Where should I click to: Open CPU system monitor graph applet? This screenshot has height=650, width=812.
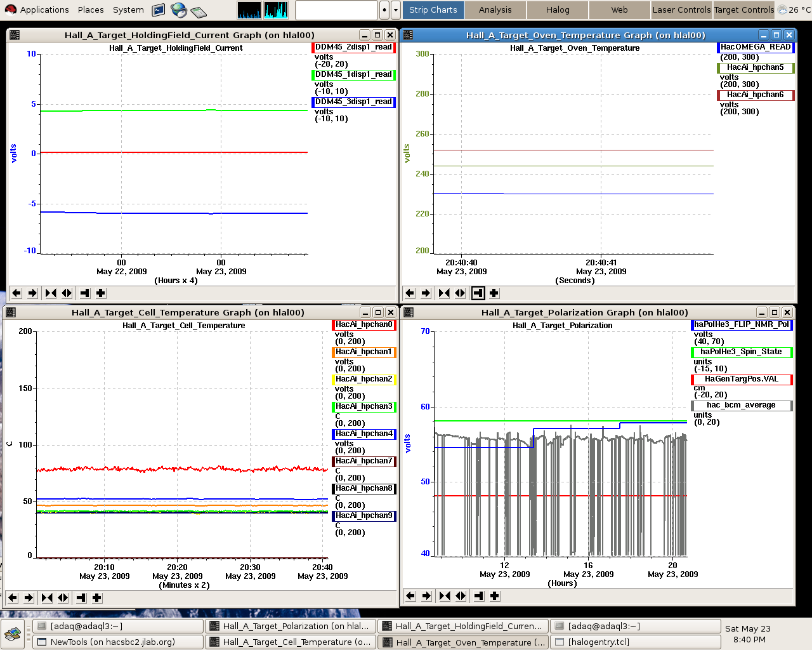[249, 10]
